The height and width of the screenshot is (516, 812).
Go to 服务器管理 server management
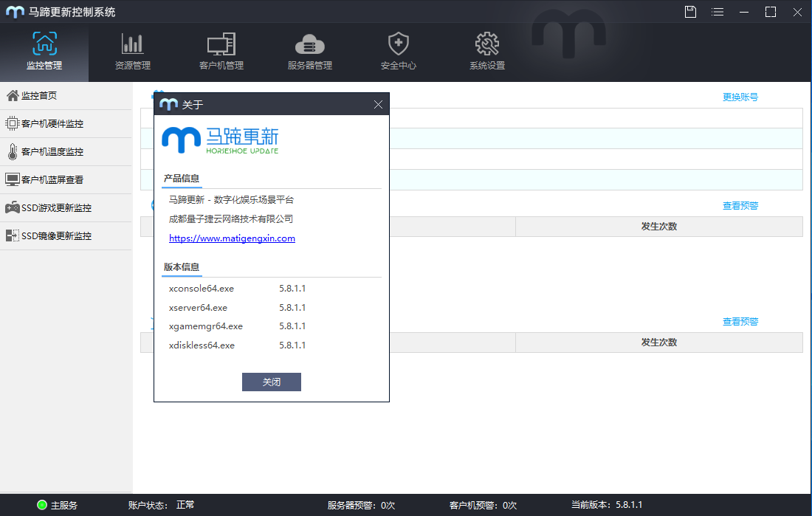(310, 52)
